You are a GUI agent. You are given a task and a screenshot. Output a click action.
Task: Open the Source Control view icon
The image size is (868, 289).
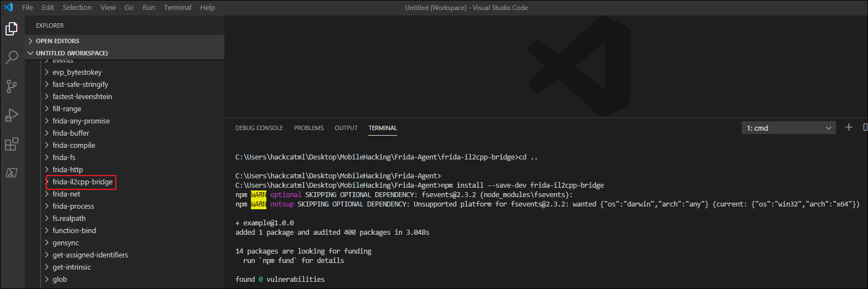click(x=12, y=86)
